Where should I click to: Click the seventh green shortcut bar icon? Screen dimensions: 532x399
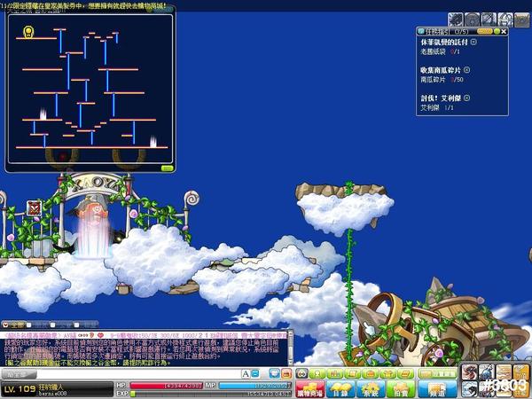tap(406, 374)
